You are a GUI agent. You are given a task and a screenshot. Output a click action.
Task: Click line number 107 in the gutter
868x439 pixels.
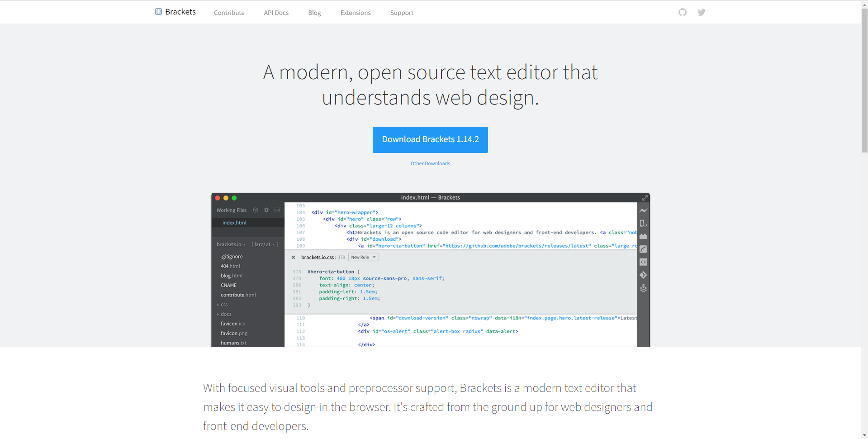300,233
